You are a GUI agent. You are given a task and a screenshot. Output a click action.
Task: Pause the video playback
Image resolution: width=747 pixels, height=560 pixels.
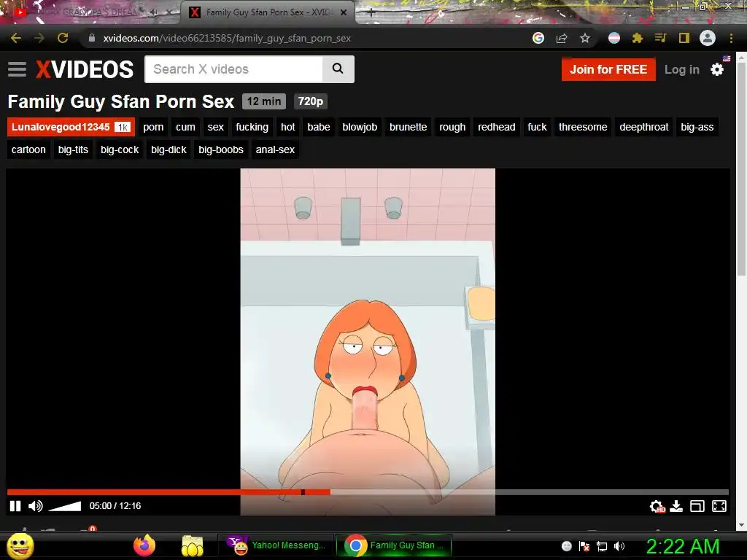point(15,506)
